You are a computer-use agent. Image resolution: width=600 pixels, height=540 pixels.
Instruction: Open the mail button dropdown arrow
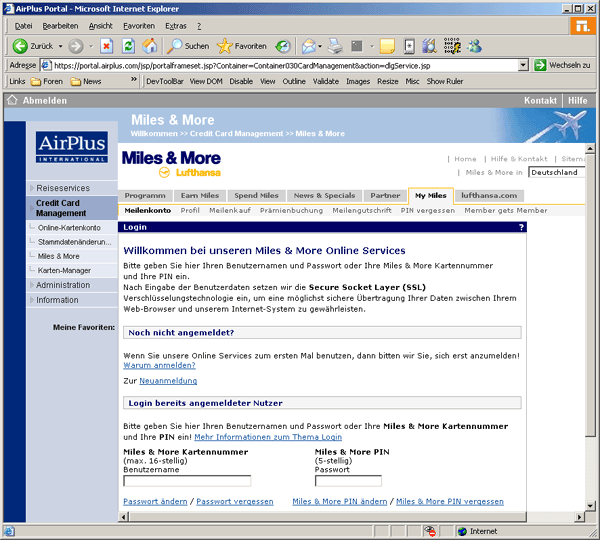320,46
